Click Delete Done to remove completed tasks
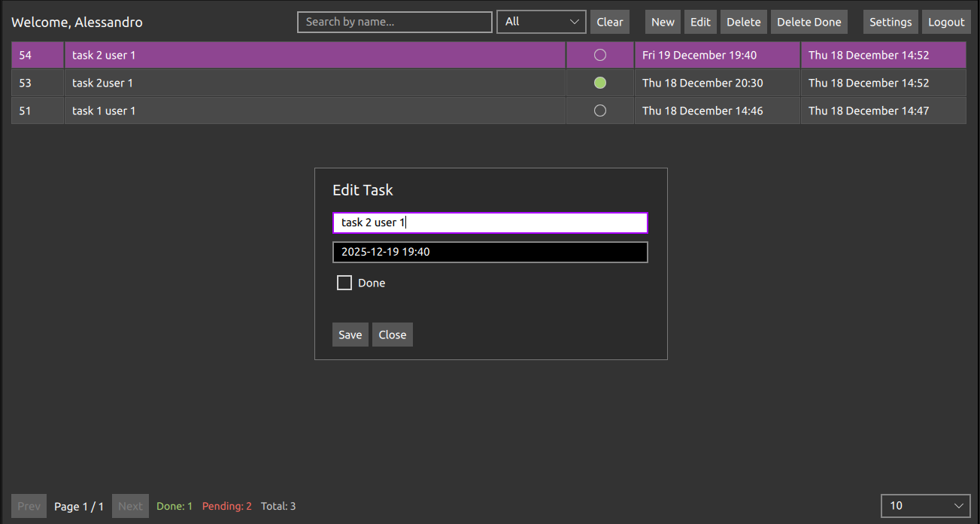Image resolution: width=980 pixels, height=524 pixels. [809, 22]
